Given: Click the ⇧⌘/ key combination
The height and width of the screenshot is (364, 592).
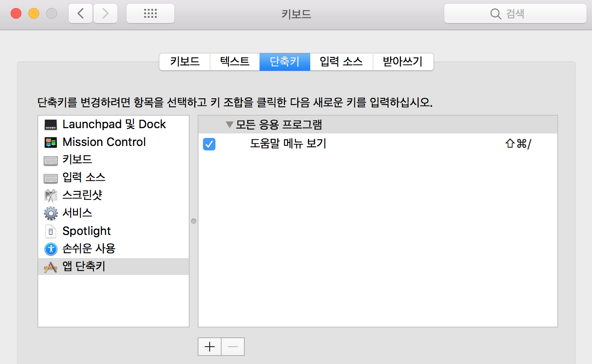Looking at the screenshot, I should [519, 144].
